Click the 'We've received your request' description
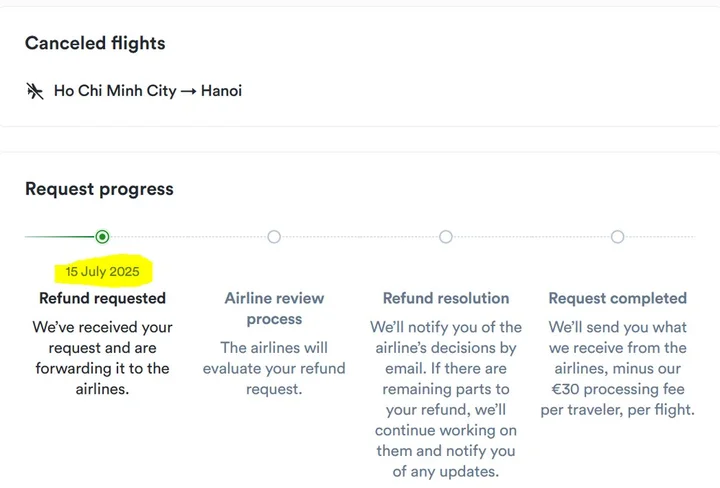The image size is (720, 488). tap(102, 358)
